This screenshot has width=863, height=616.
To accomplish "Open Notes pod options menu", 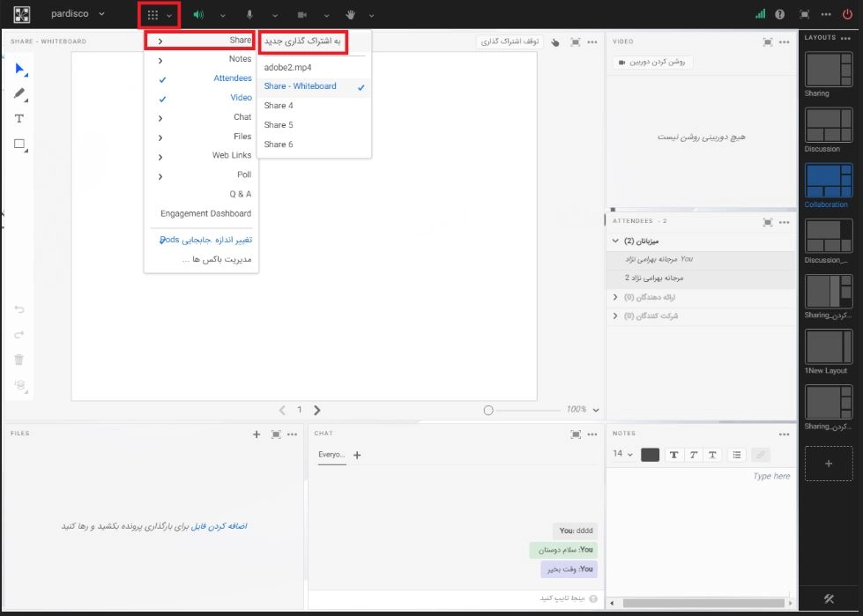I will point(785,434).
